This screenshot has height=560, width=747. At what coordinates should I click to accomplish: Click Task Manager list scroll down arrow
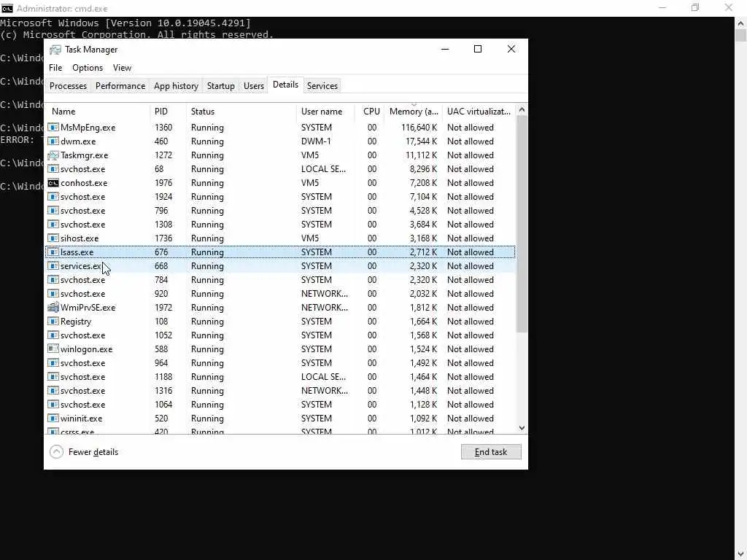[522, 428]
